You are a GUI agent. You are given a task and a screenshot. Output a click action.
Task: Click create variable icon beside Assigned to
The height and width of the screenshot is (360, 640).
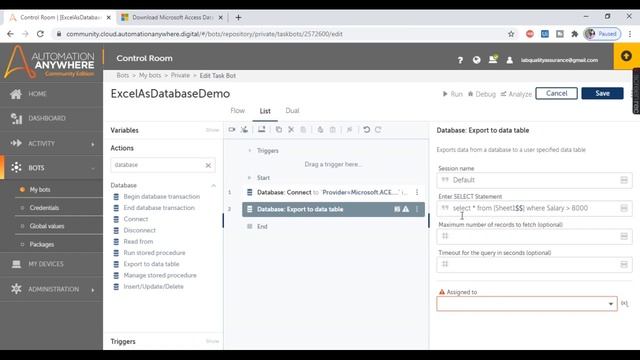point(624,303)
